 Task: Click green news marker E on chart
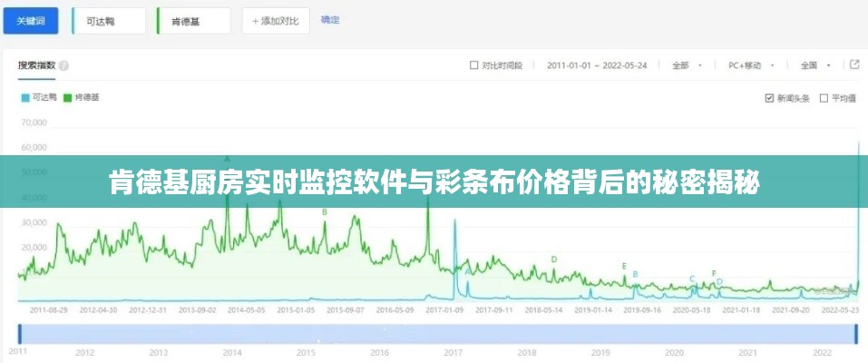[x=624, y=266]
